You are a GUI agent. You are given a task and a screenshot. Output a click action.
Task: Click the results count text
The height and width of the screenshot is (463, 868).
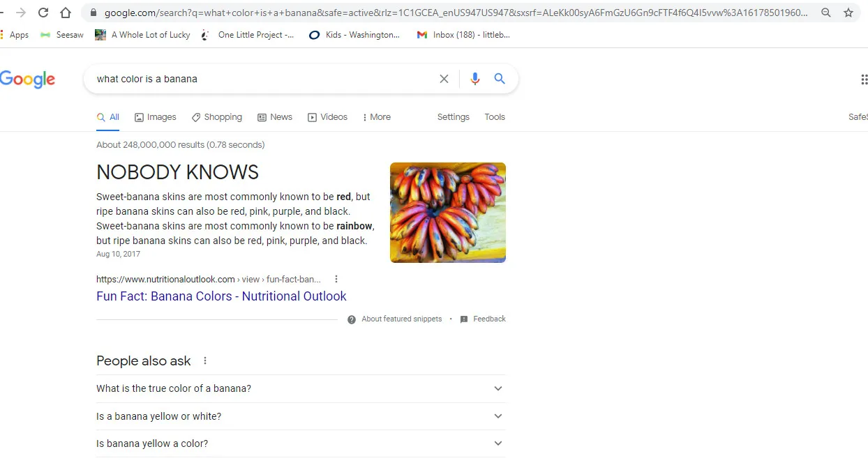pyautogui.click(x=181, y=145)
